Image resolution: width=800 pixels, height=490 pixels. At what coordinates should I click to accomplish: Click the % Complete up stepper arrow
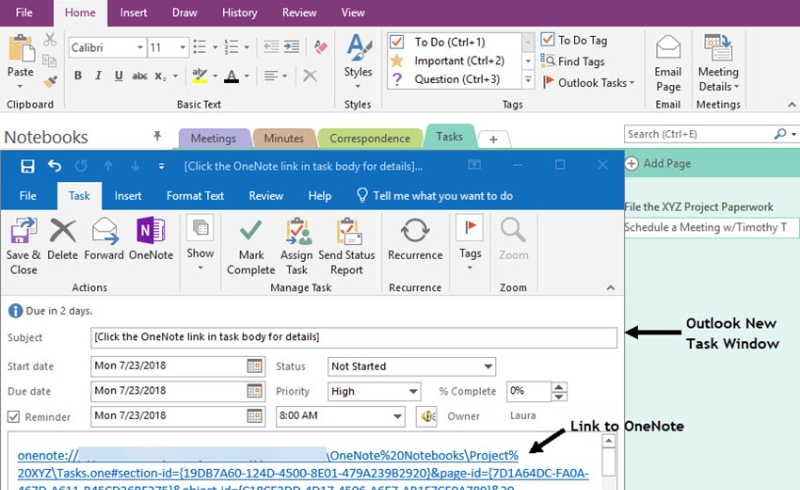click(x=559, y=387)
